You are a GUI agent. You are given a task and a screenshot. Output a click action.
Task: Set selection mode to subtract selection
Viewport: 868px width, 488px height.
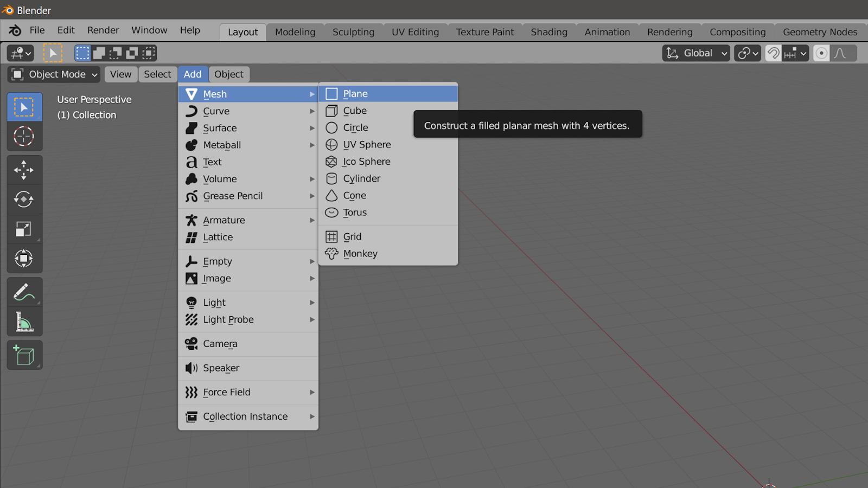tap(116, 53)
